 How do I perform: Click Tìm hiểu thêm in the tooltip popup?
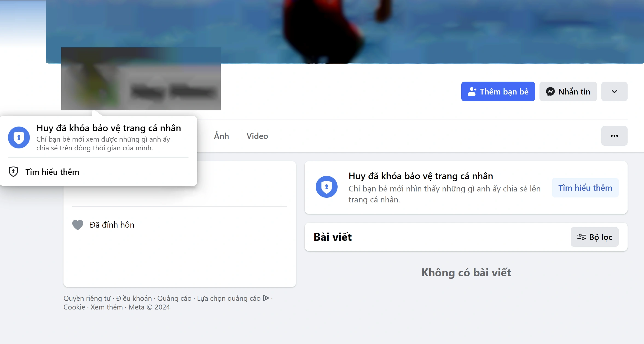[x=52, y=172]
